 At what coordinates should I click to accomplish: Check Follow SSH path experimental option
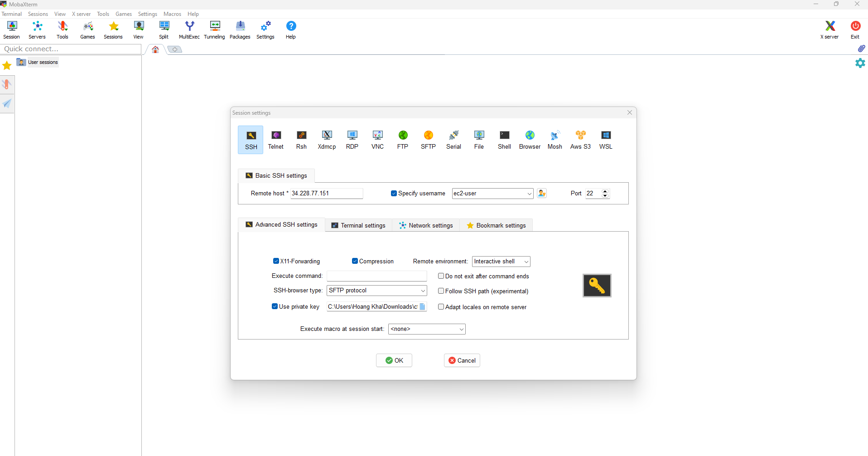[441, 291]
